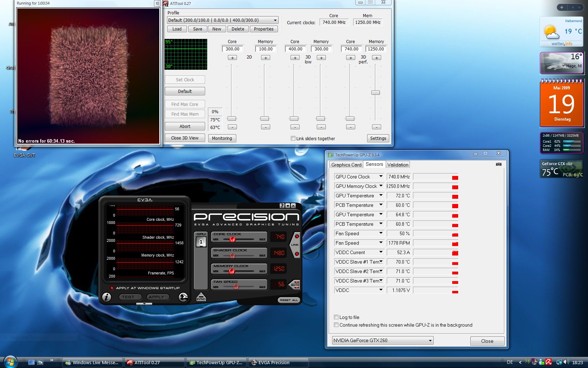Open the GPU Memory Clock sensor dropdown
The width and height of the screenshot is (588, 368).
[x=381, y=186]
